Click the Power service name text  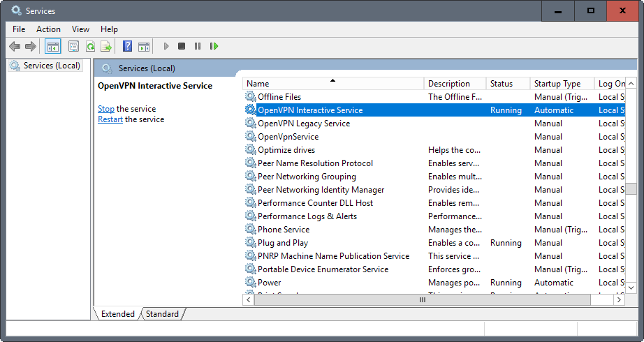pyautogui.click(x=270, y=283)
